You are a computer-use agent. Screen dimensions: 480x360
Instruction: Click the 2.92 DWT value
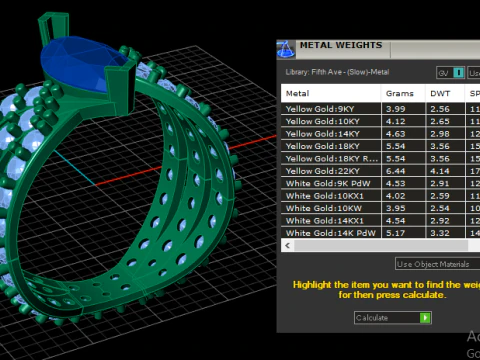(440, 221)
